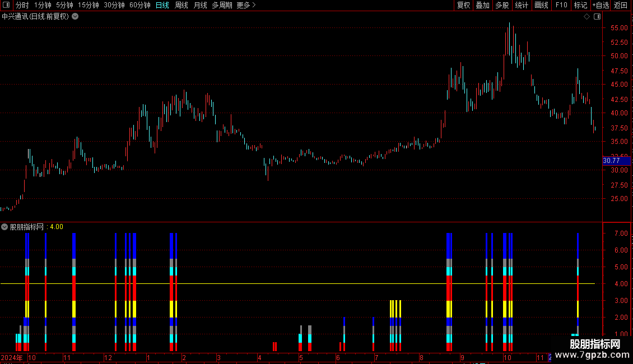Viewport: 633px width, 364px height.
Task: Click the 统计 statistics button
Action: (x=522, y=5)
